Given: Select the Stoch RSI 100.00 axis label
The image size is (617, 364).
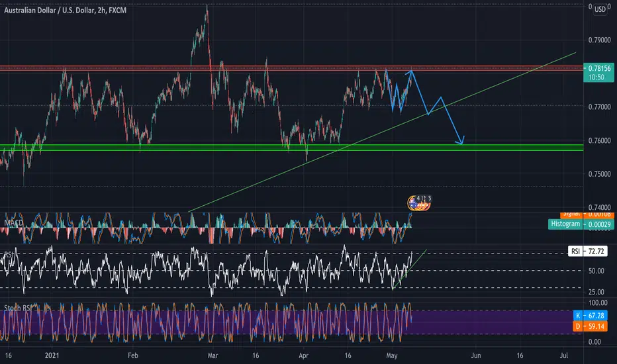Looking at the screenshot, I should coord(598,302).
